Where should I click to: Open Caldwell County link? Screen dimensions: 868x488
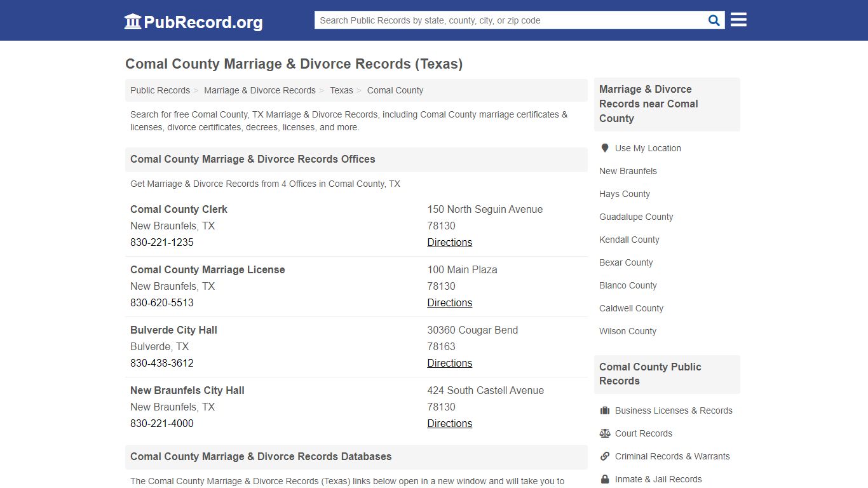point(631,308)
